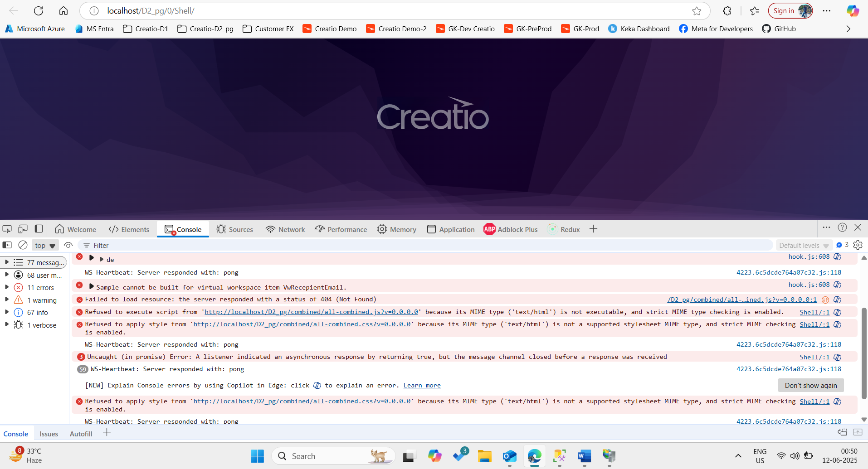This screenshot has height=469, width=868.
Task: Switch to the Elements tab
Action: click(129, 229)
